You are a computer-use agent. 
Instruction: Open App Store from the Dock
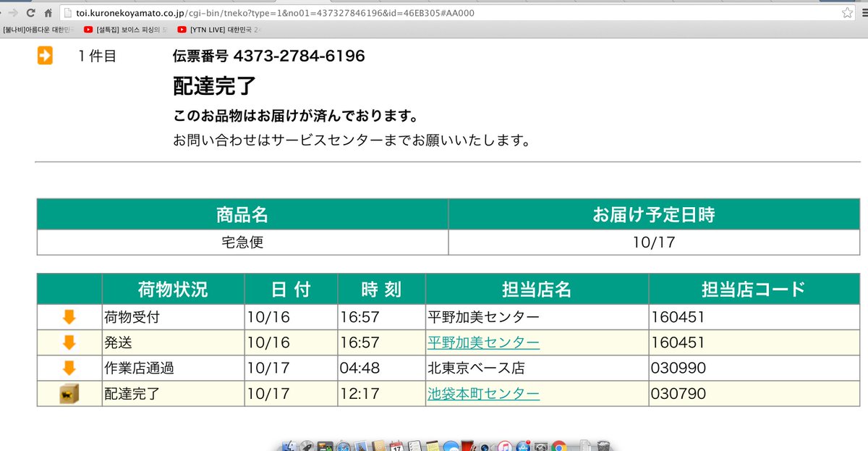pos(522,444)
